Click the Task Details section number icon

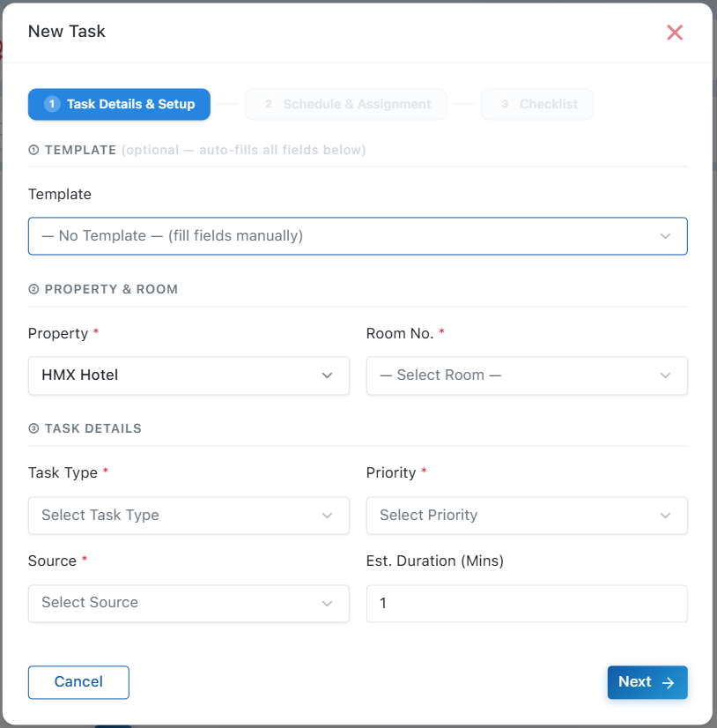pos(33,428)
